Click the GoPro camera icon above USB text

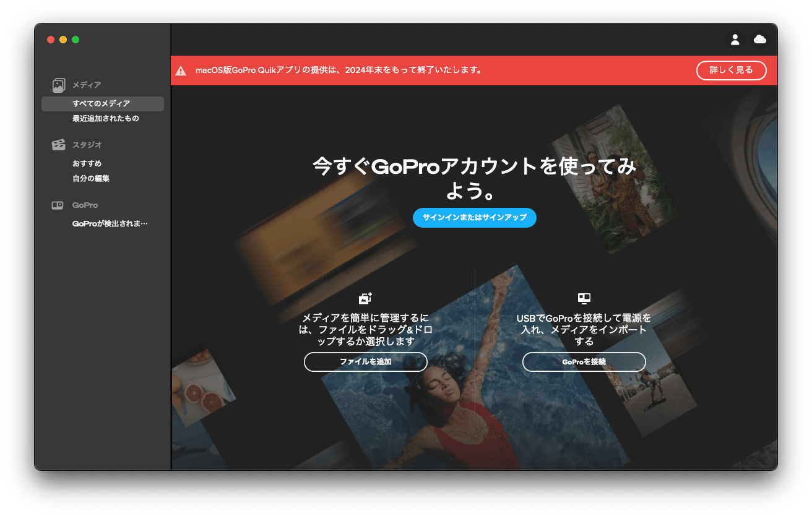coord(584,298)
